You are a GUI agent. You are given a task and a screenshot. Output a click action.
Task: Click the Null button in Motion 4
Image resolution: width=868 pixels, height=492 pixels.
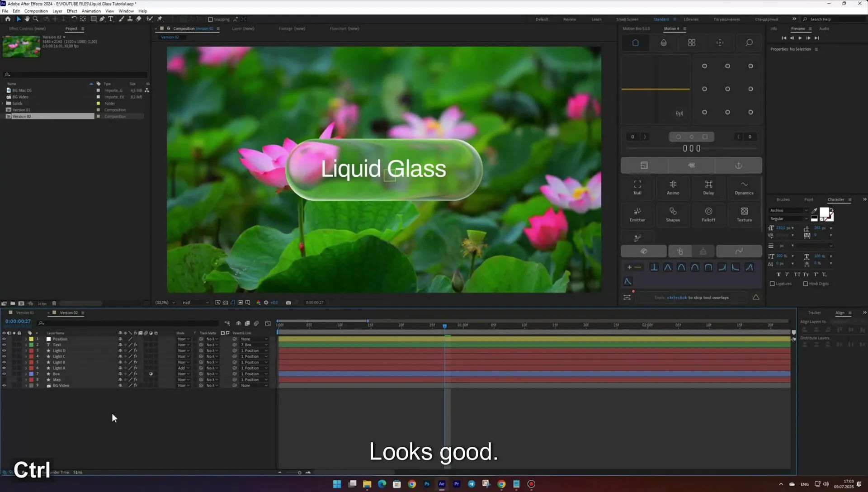click(x=637, y=188)
